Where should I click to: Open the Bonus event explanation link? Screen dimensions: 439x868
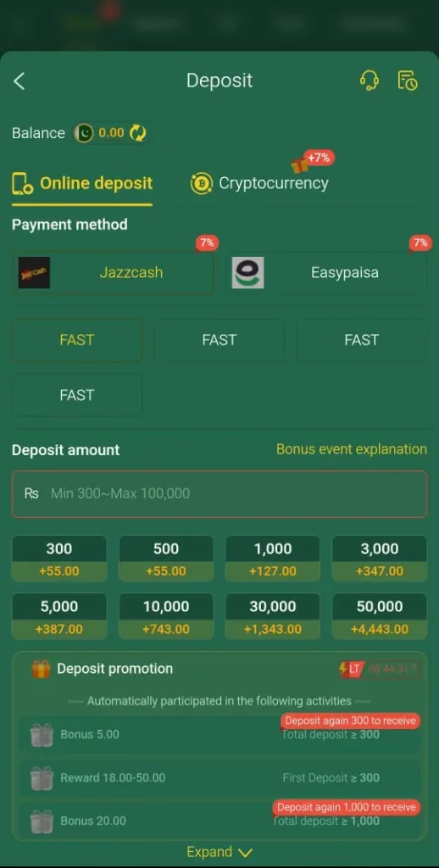point(352,449)
